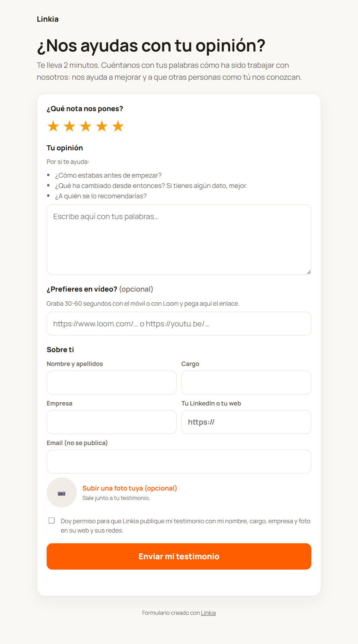
Task: Select the third rating star
Action: coord(86,126)
